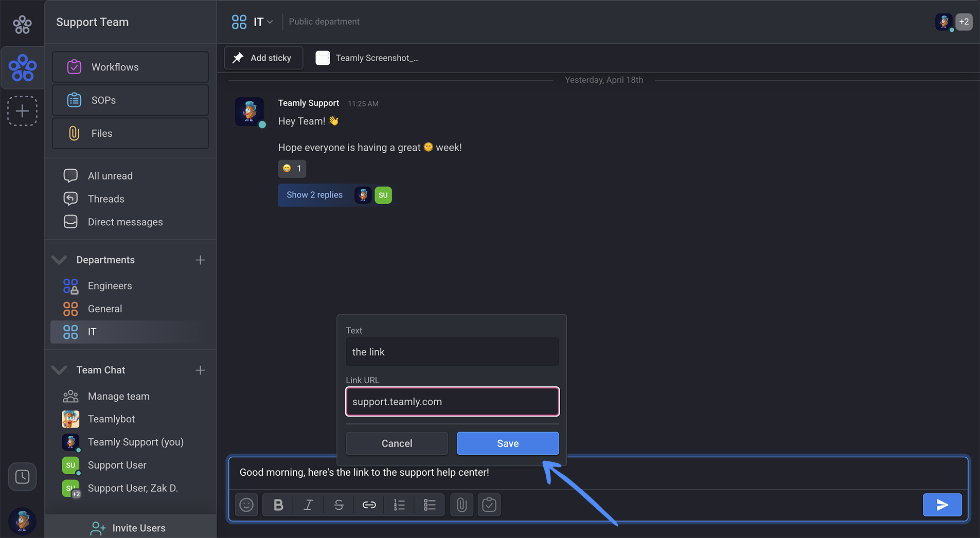Viewport: 980px width, 538px height.
Task: Click the Support Team workspace title
Action: click(x=93, y=22)
